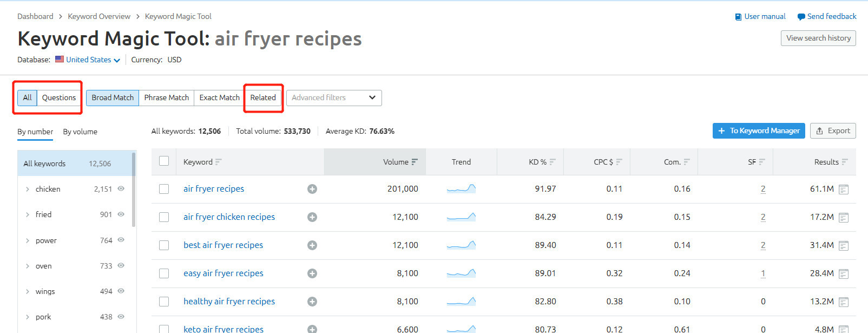The height and width of the screenshot is (333, 868).
Task: Open User manual book icon
Action: (x=738, y=17)
